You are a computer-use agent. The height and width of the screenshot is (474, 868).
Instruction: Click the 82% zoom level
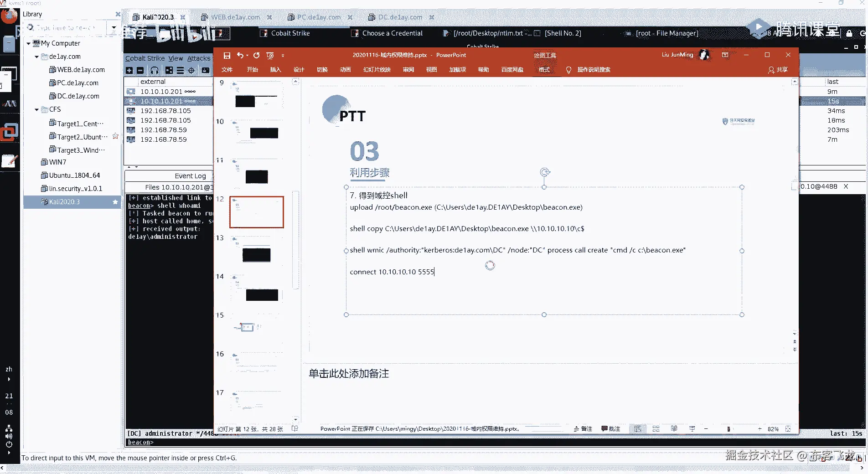point(773,429)
